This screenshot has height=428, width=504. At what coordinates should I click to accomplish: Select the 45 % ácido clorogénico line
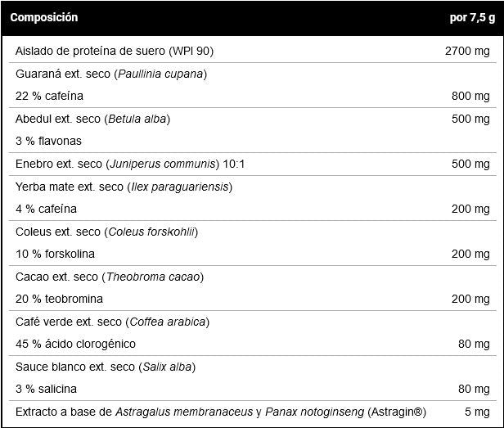[x=75, y=344]
